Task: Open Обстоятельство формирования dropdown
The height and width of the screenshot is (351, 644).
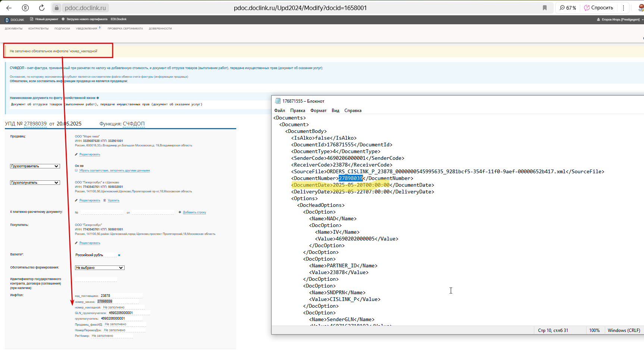Action: [100, 268]
